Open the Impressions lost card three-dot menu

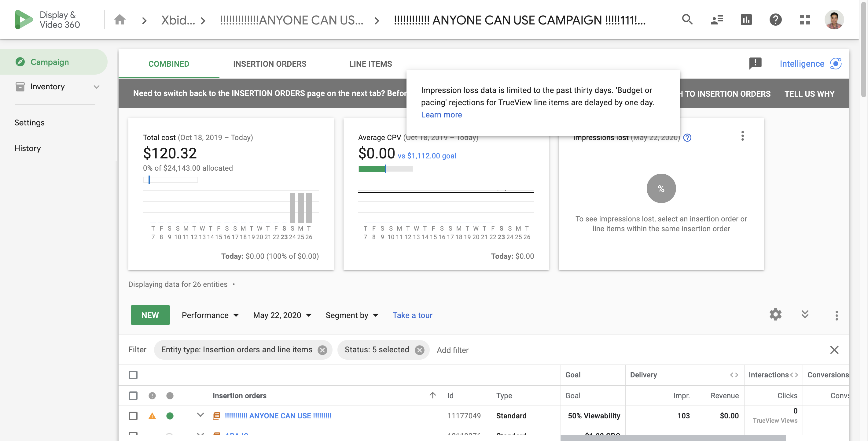coord(742,136)
